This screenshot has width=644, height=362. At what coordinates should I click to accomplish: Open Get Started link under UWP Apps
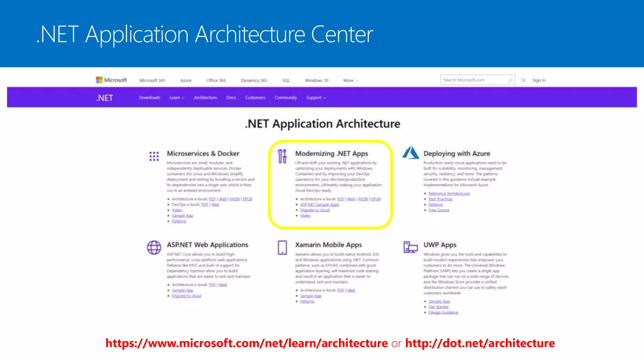point(438,307)
